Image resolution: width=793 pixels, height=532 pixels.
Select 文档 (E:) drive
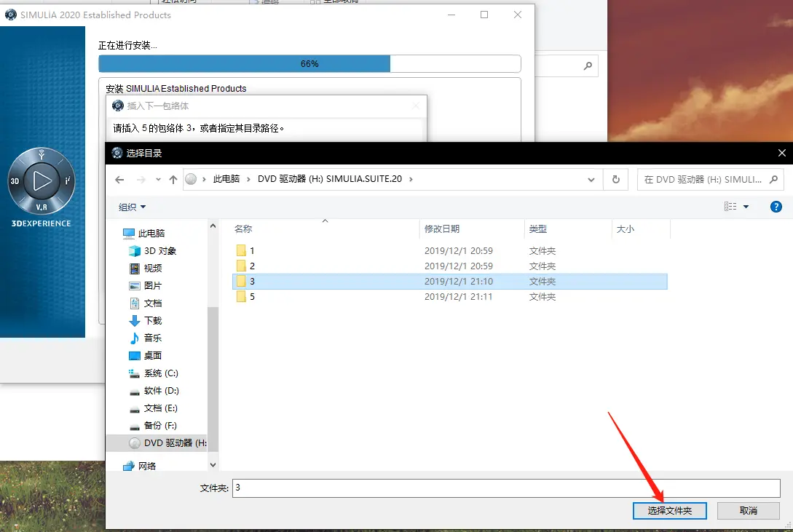[154, 408]
